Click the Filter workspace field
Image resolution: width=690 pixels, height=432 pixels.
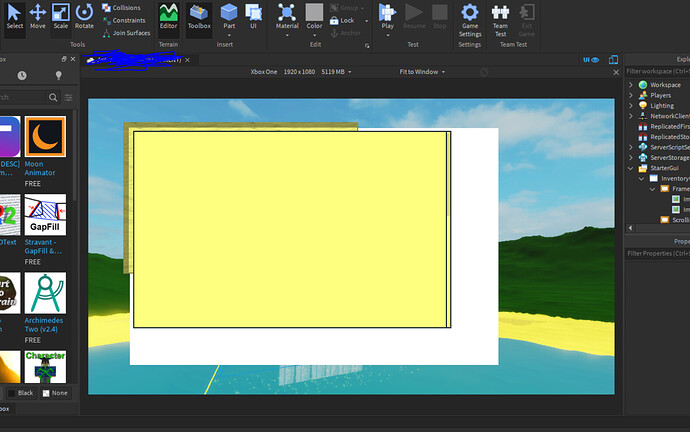(657, 71)
